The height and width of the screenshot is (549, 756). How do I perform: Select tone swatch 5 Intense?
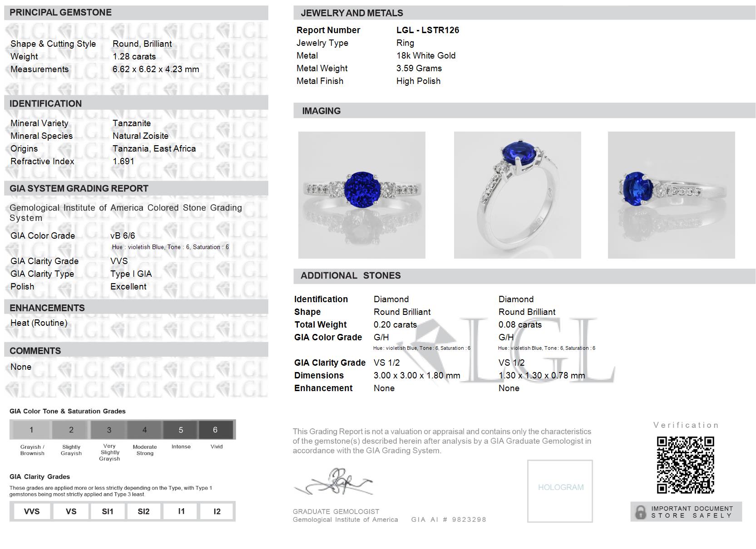[x=181, y=430]
